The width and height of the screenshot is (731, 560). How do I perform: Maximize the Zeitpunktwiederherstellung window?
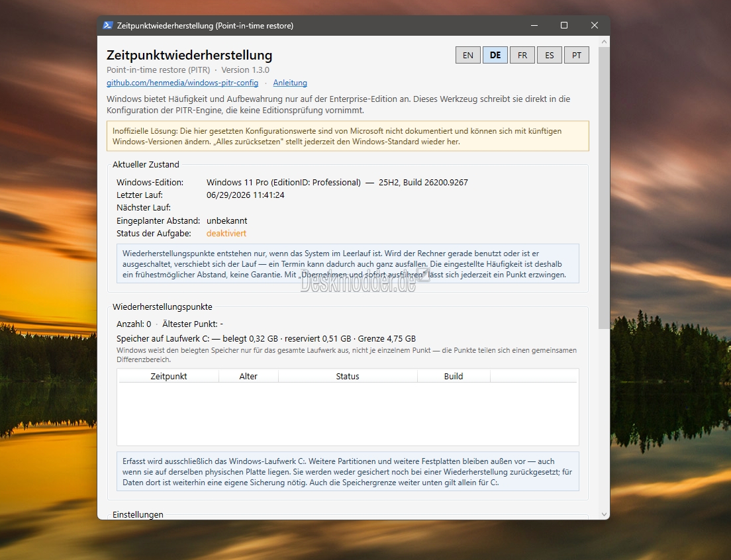point(564,25)
